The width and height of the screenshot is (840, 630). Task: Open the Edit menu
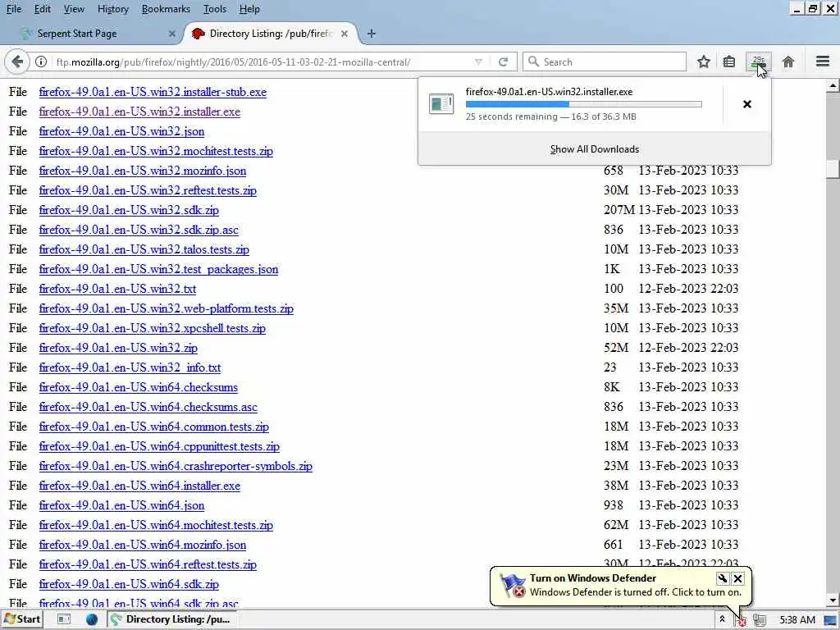coord(43,9)
